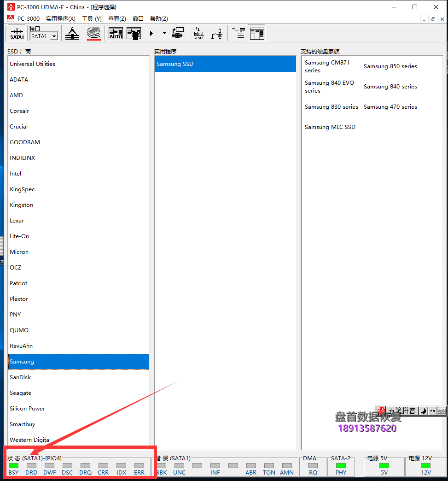This screenshot has width=448, height=481.
Task: Click the table with chip toolbar icon
Action: click(x=134, y=34)
